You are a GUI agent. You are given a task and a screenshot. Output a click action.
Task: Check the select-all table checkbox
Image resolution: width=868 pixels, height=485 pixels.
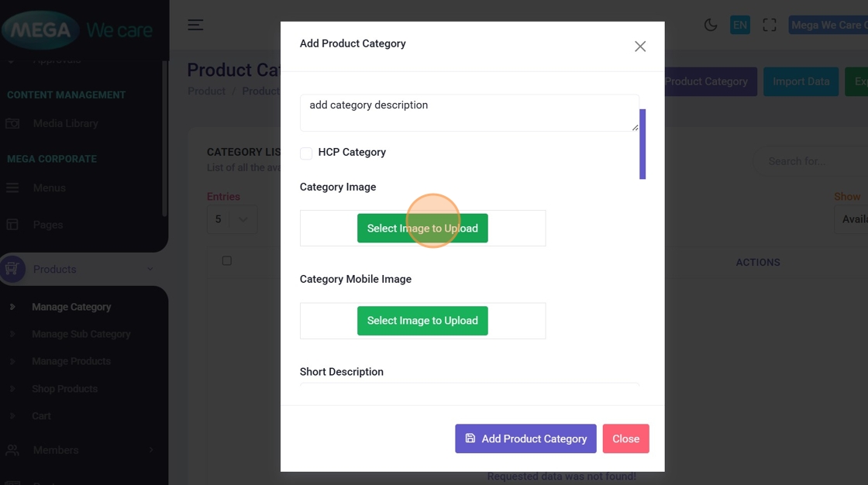pyautogui.click(x=226, y=261)
